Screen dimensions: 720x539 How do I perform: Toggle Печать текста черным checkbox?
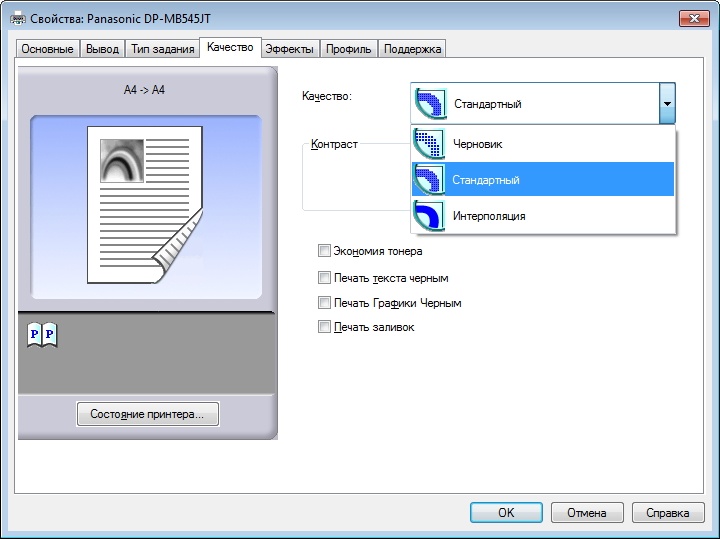pos(324,278)
